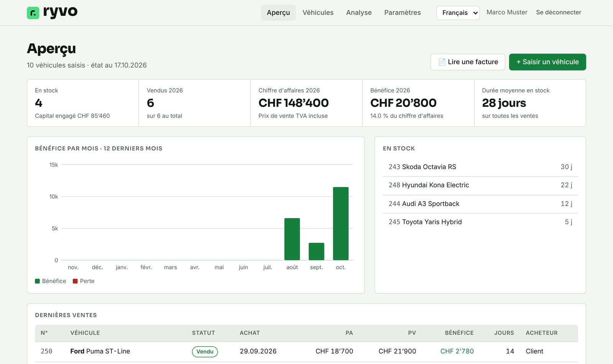The width and height of the screenshot is (613, 364).
Task: Select Hyundai Kona Electric in stock list
Action: tap(480, 185)
